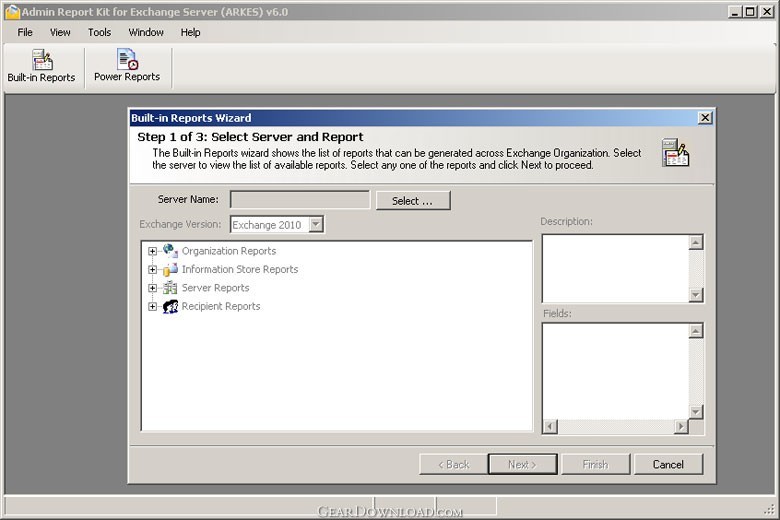Click the 'Step 1 of 3' heading text
The height and width of the screenshot is (520, 780).
click(250, 137)
